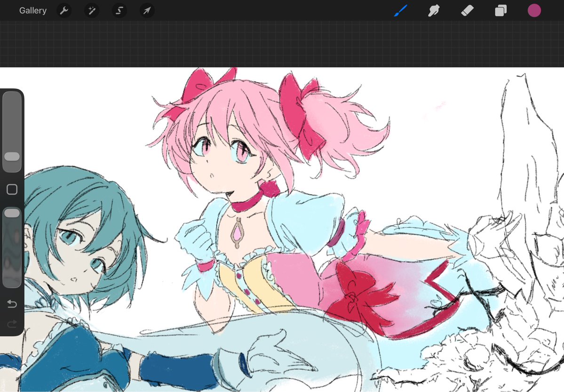
Task: Undo the last stroke
Action: click(x=12, y=304)
